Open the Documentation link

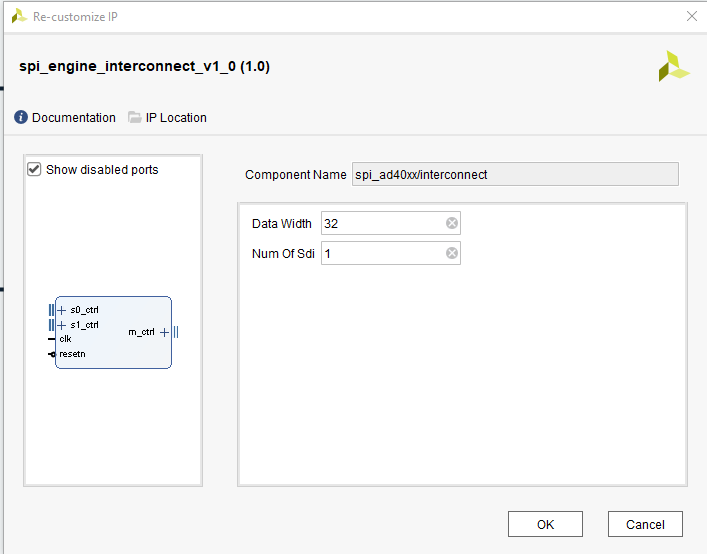click(73, 118)
